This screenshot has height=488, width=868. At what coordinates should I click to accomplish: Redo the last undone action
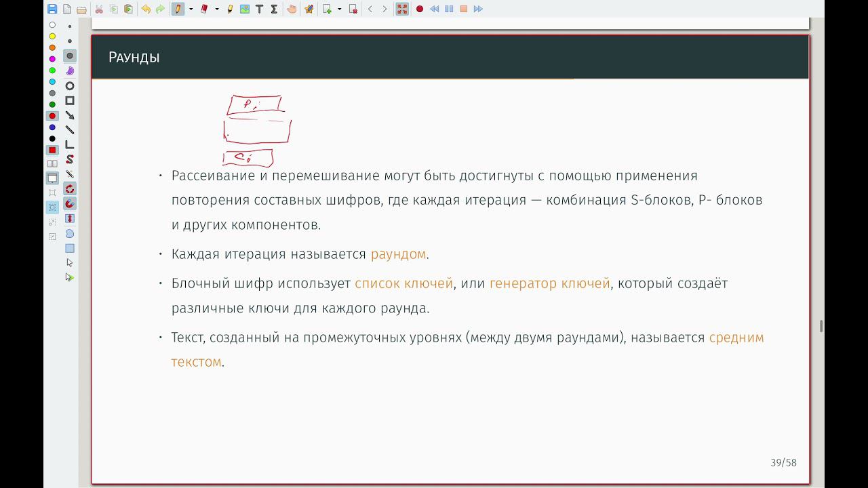point(160,9)
